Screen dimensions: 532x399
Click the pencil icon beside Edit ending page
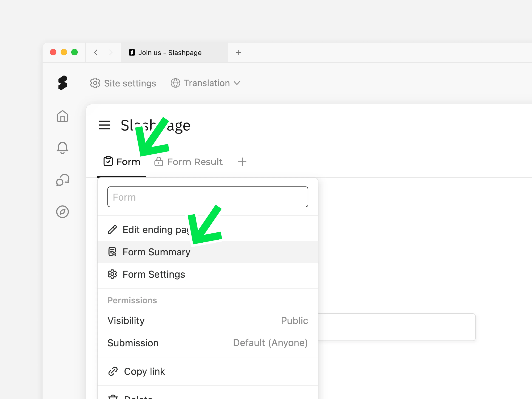pos(112,230)
